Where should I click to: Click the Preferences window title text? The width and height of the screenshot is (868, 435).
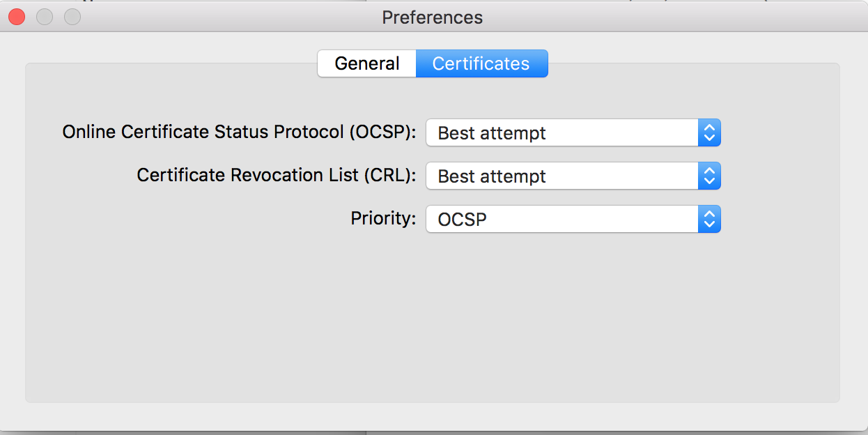(x=432, y=17)
